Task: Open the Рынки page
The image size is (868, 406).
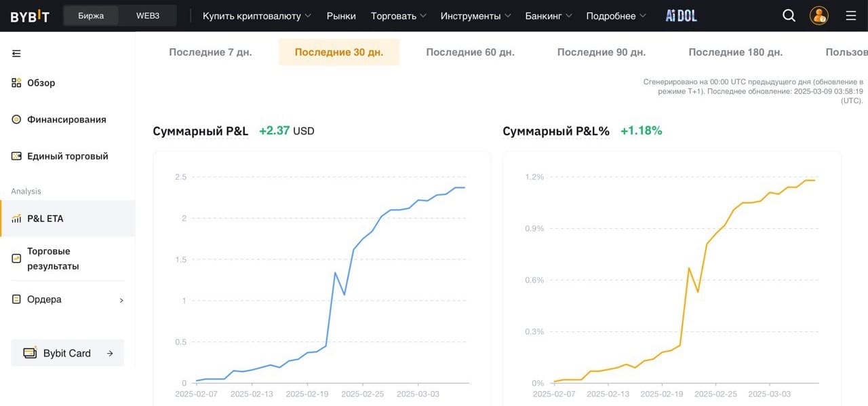Action: [341, 16]
